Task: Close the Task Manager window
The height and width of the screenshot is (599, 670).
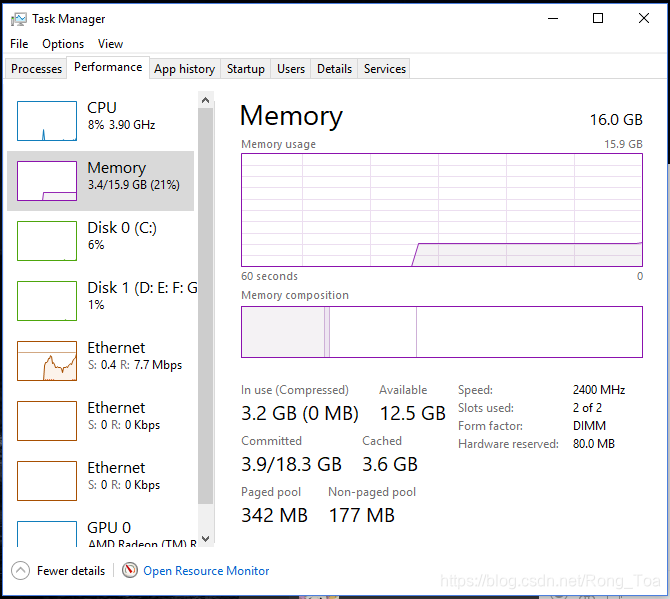Action: pos(644,18)
